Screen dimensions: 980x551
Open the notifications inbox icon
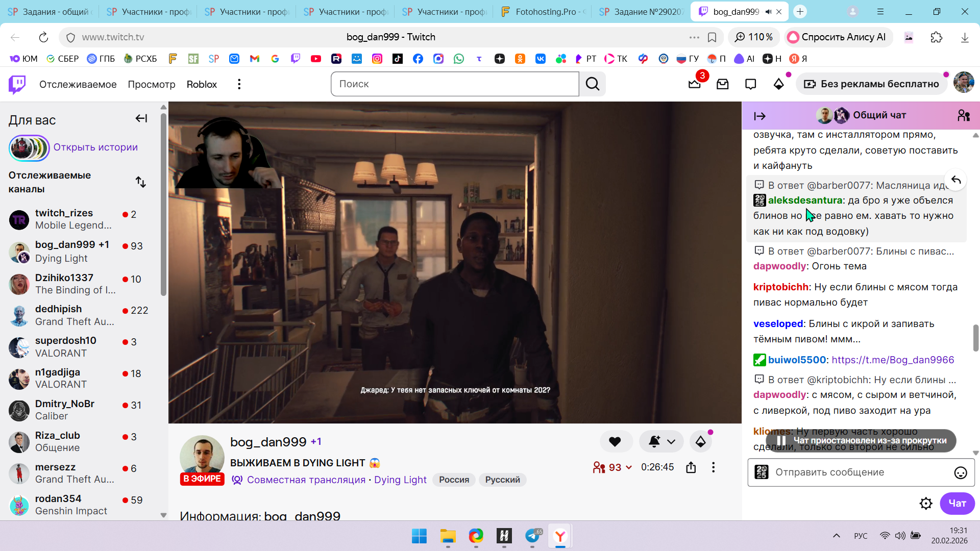tap(723, 84)
